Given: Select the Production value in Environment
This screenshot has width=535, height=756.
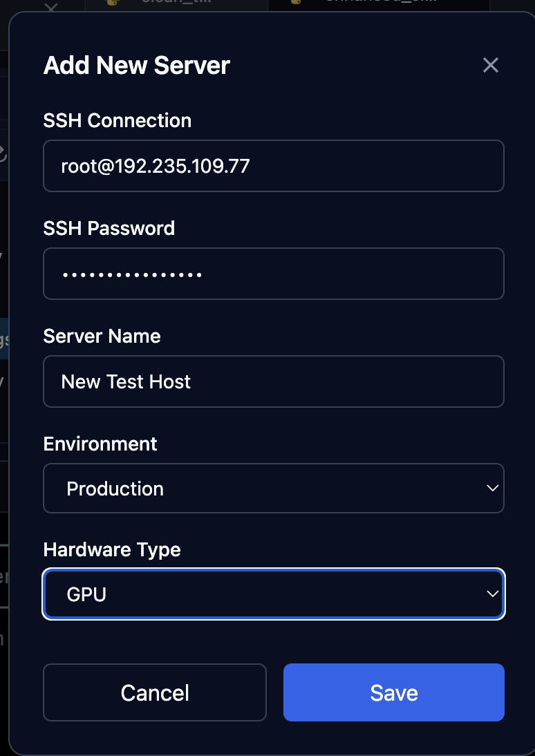Looking at the screenshot, I should pyautogui.click(x=115, y=488).
